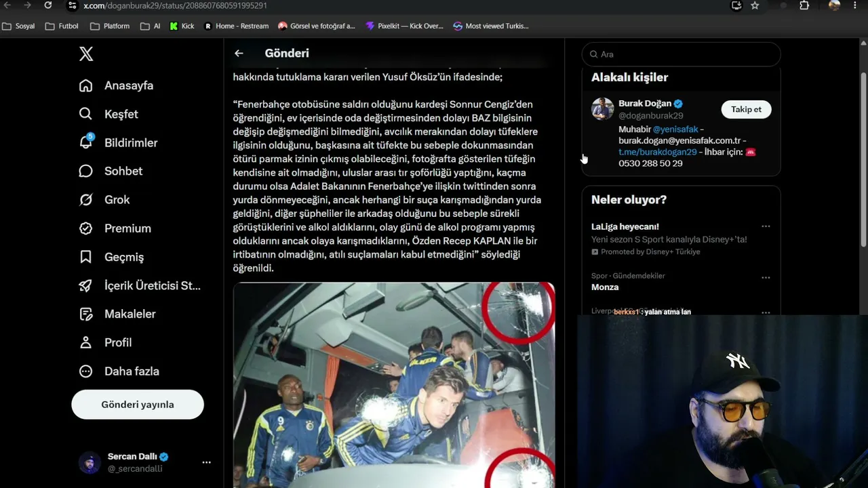Open more options for Monza trend

(x=766, y=277)
